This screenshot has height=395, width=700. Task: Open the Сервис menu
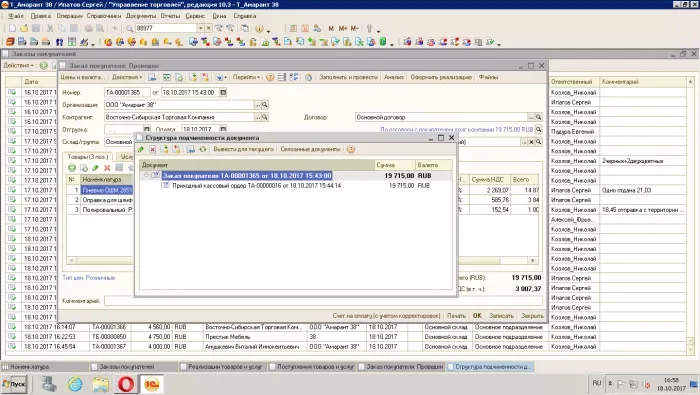pyautogui.click(x=195, y=16)
